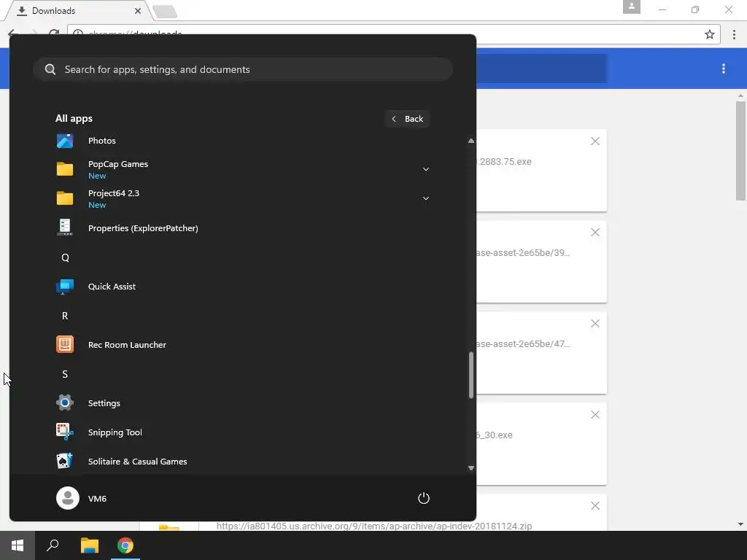
Task: Bookmark page with Chrome star icon
Action: pyautogui.click(x=709, y=34)
